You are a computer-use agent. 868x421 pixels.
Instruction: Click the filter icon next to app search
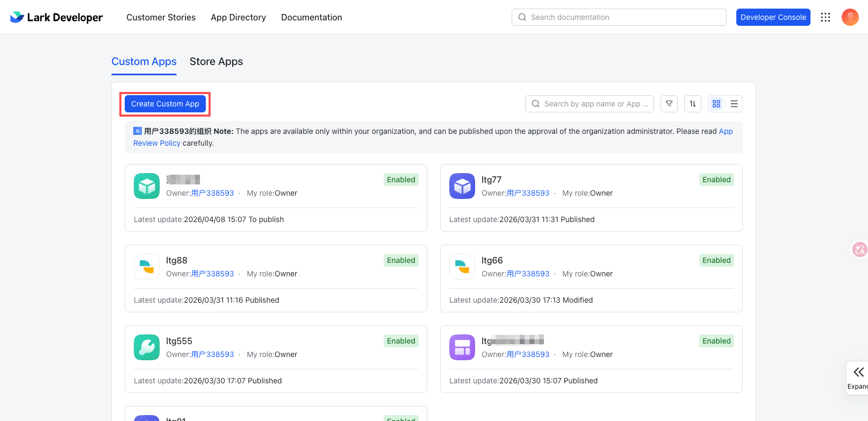click(x=669, y=104)
